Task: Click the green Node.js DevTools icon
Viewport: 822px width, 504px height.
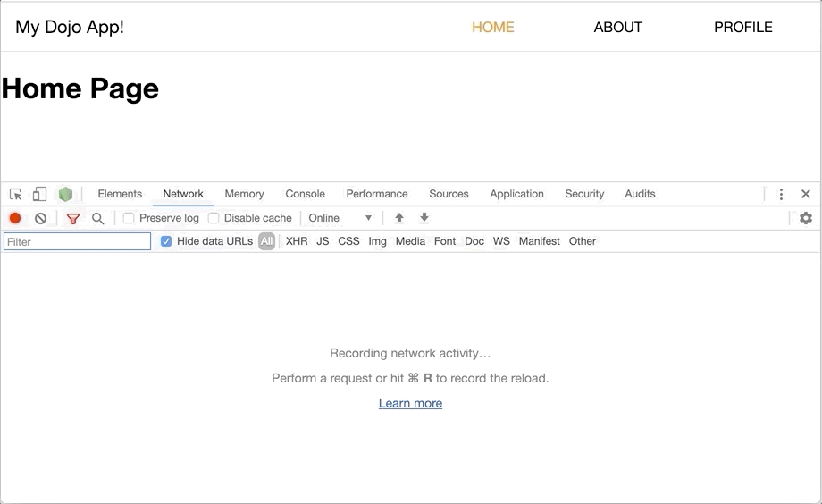Action: coord(65,194)
